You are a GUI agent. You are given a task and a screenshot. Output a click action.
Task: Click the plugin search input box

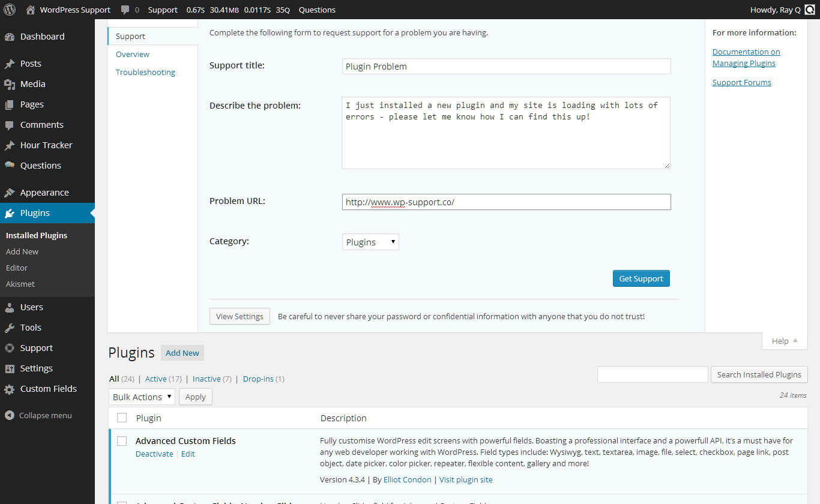coord(653,374)
